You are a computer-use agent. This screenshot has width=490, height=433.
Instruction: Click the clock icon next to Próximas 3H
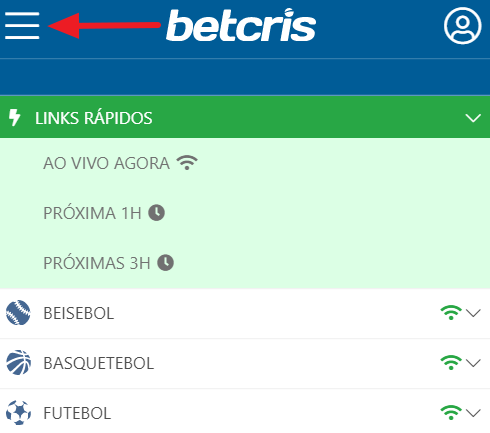coord(165,263)
